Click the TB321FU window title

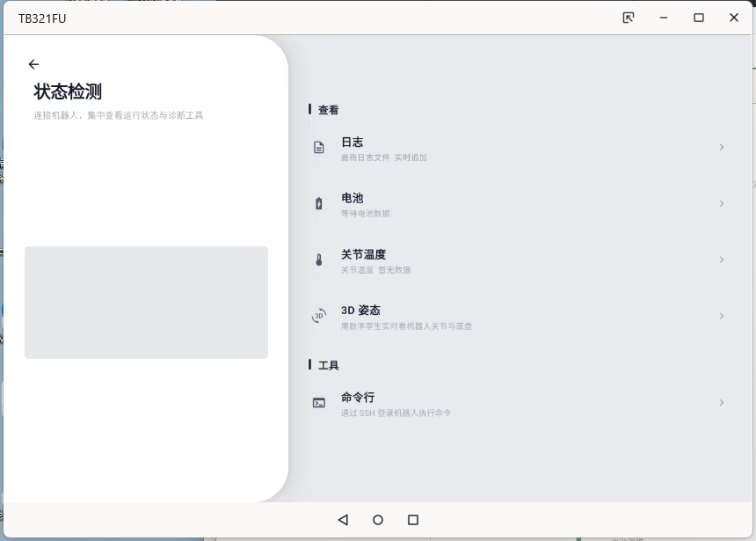[42, 18]
